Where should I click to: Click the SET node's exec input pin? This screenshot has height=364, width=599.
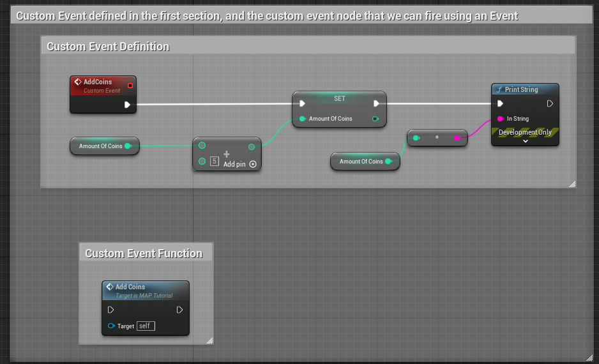click(301, 103)
